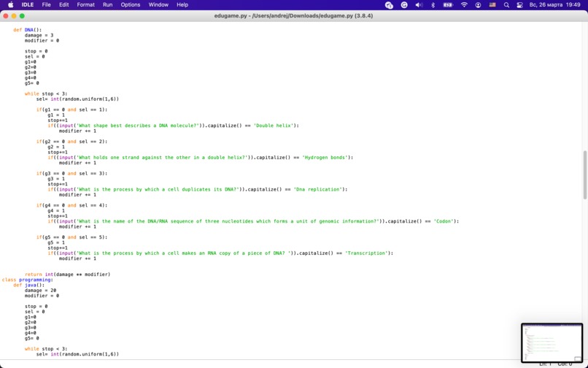Viewport: 588px width, 368px height.
Task: Open the File menu
Action: (x=46, y=5)
